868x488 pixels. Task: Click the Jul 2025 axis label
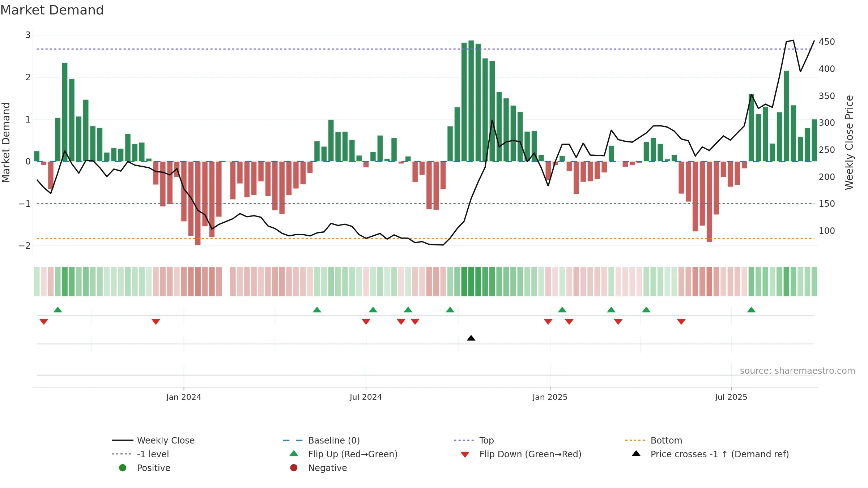pyautogui.click(x=731, y=397)
